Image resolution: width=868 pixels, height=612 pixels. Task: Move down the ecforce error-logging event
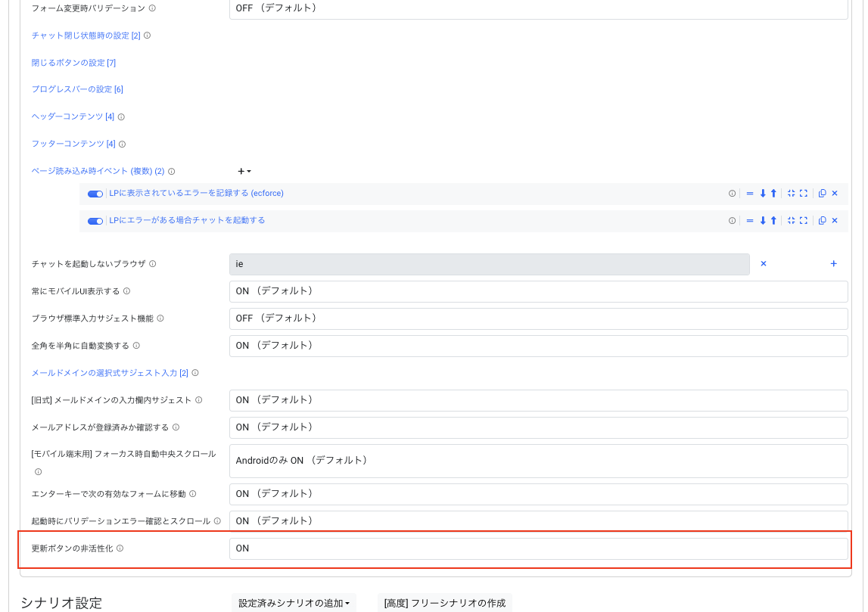(763, 193)
